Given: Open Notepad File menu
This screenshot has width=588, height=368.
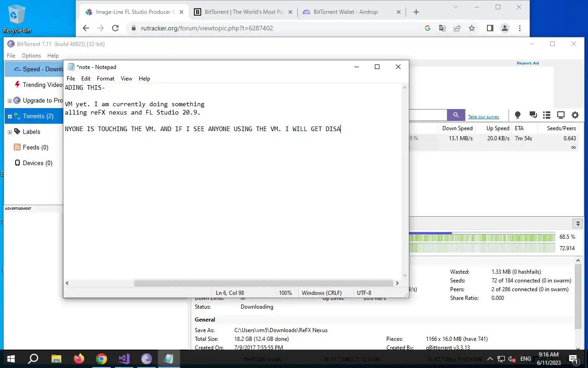Looking at the screenshot, I should click(x=71, y=79).
